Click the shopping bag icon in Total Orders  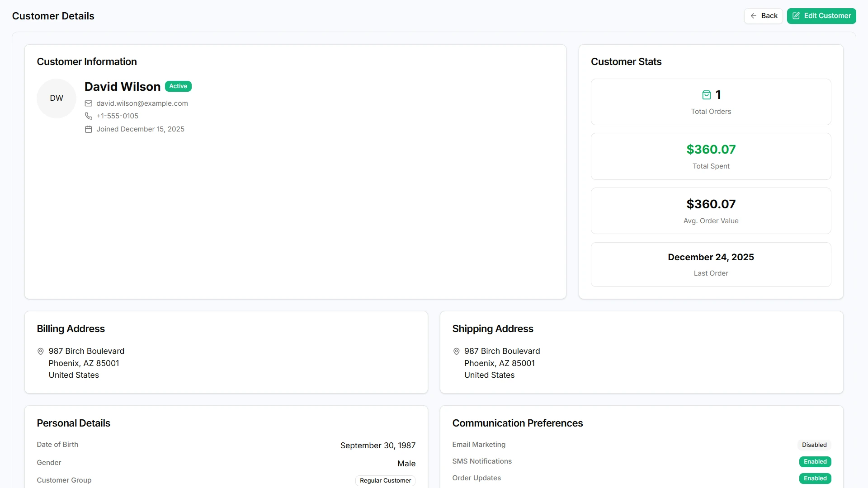coord(706,95)
